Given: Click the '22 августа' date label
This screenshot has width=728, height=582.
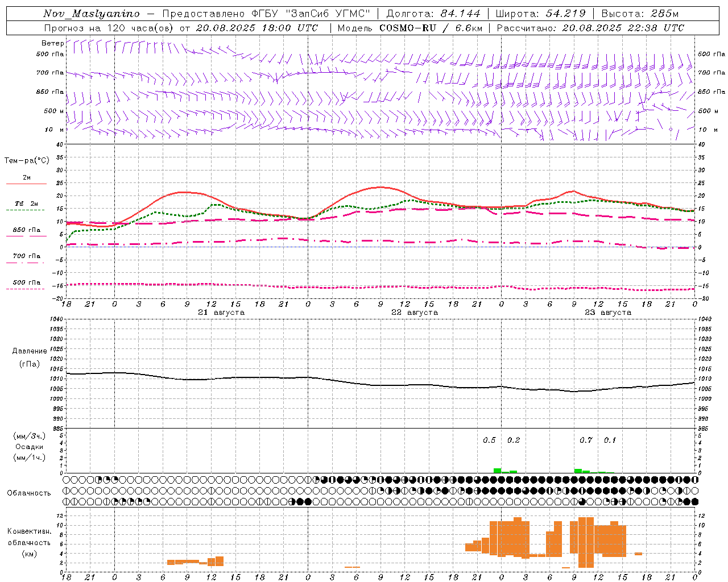Looking at the screenshot, I should click(x=415, y=313).
